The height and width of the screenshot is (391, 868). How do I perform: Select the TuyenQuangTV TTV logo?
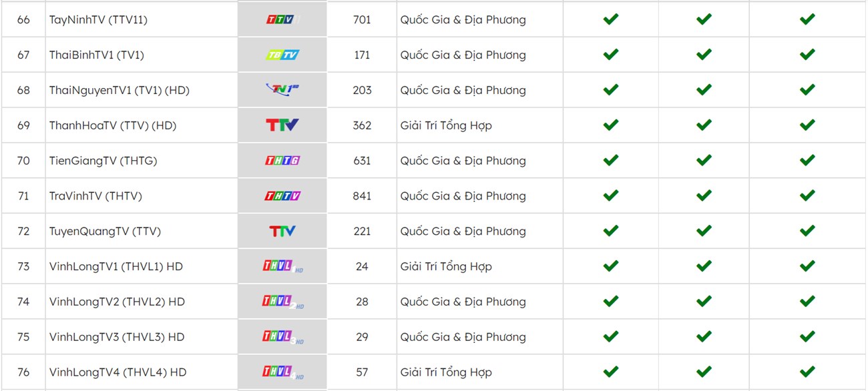[x=282, y=231]
